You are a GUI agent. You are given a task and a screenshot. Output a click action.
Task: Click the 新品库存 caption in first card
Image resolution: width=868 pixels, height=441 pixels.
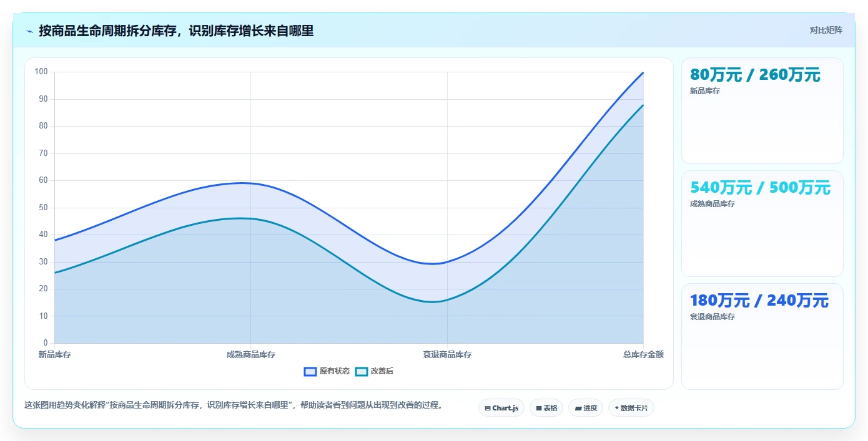(705, 91)
